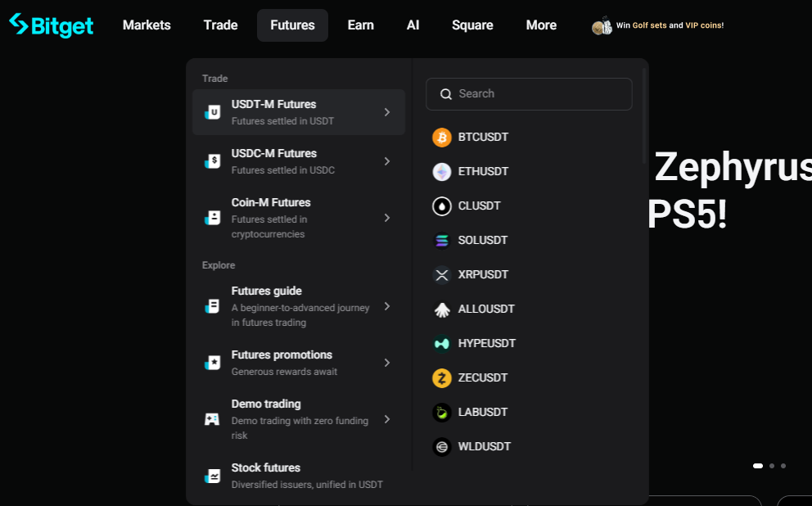Expand USDC-M Futures chevron arrow
This screenshot has width=812, height=506.
387,161
